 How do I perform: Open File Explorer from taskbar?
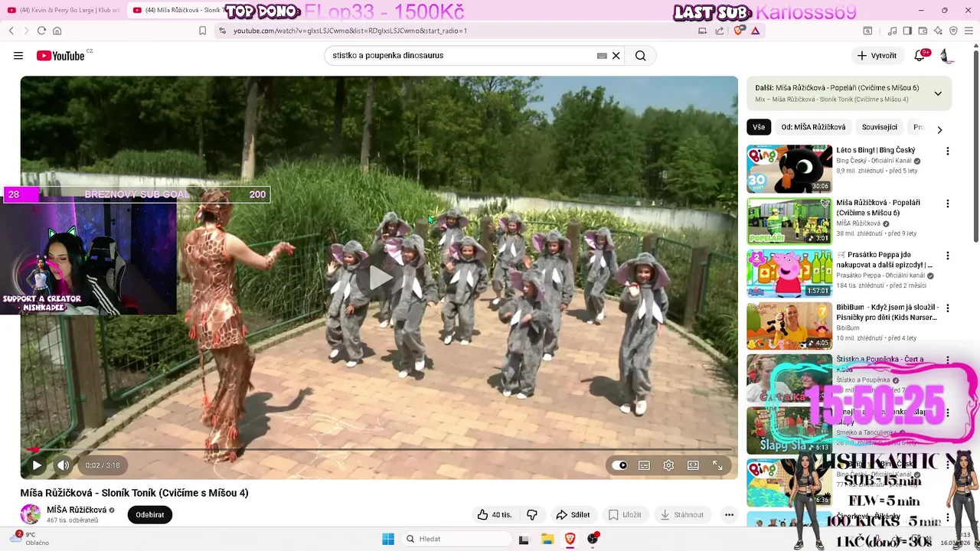pyautogui.click(x=547, y=539)
